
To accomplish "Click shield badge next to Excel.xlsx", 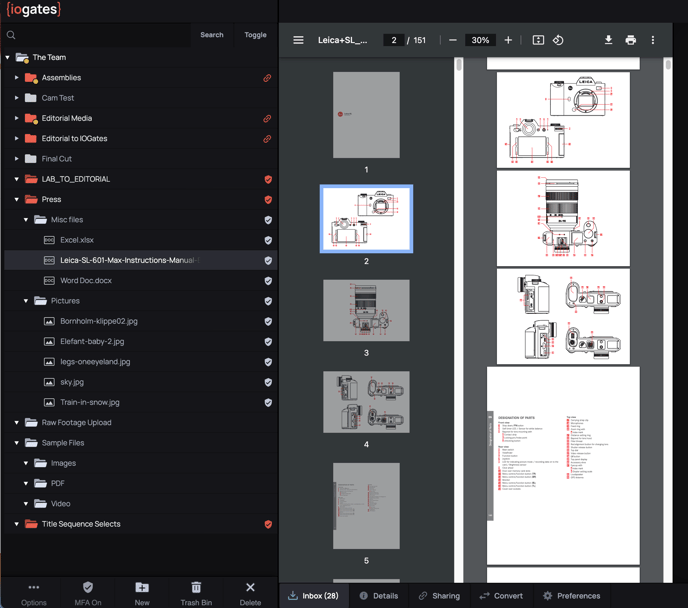I will (268, 240).
